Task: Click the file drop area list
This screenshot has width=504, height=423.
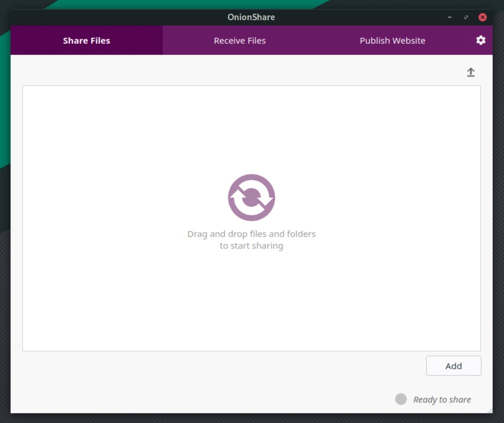Action: pyautogui.click(x=251, y=219)
